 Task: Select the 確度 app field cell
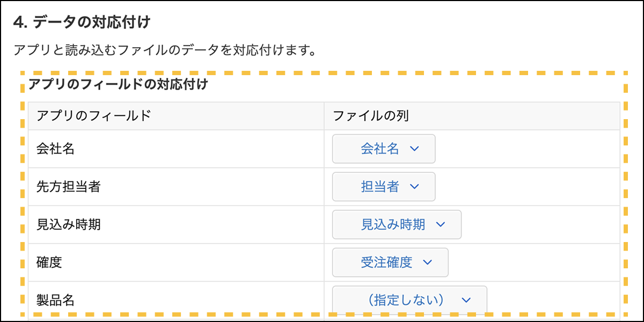(x=49, y=262)
